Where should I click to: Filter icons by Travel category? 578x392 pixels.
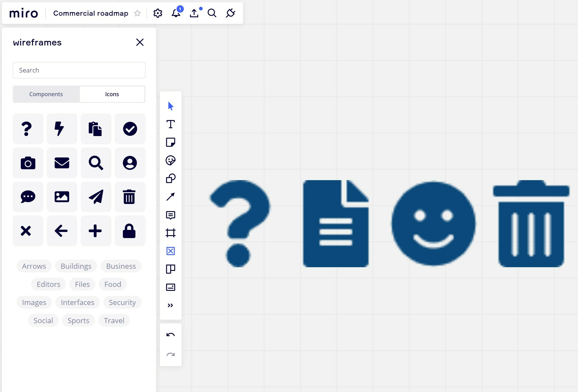tap(114, 320)
